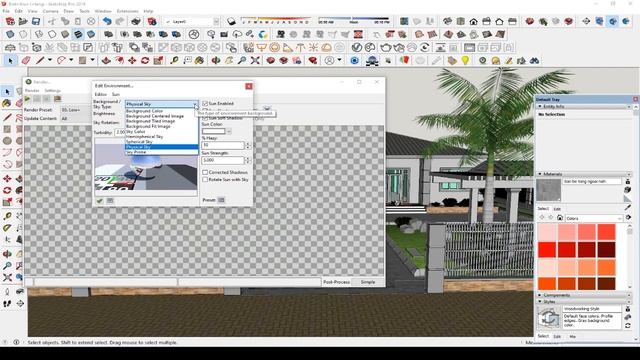Select the Push/Pull tool in top toolbar

coord(106,60)
